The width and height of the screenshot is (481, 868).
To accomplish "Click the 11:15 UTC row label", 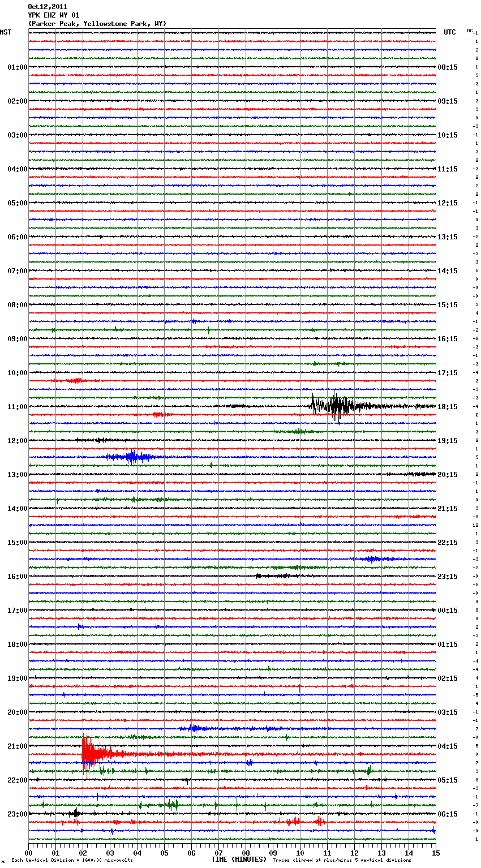I will coord(448,169).
